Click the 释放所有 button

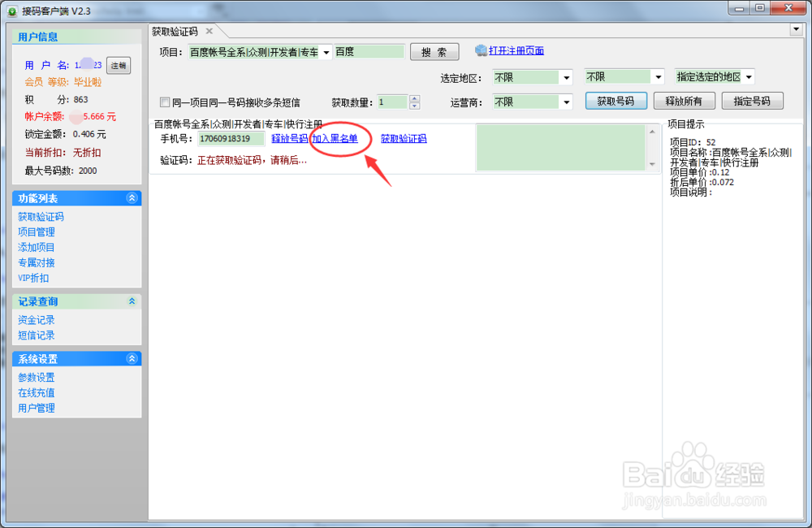684,101
